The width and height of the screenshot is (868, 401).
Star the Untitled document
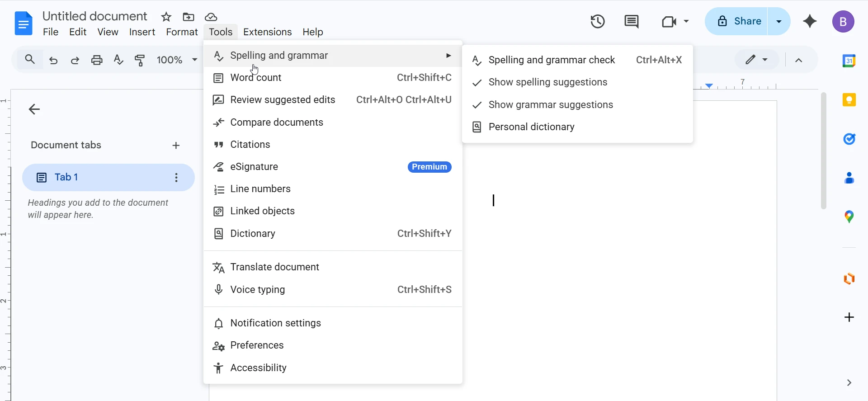(166, 17)
